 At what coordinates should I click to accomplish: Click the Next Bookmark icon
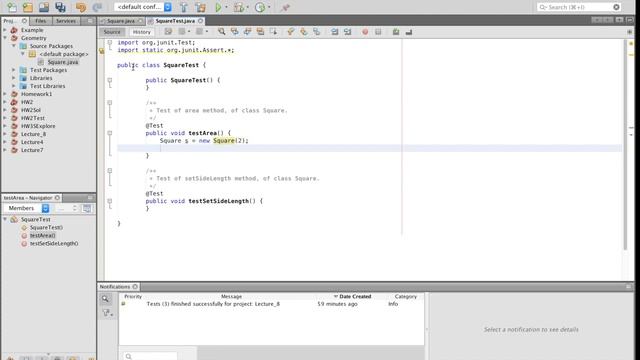point(304,32)
